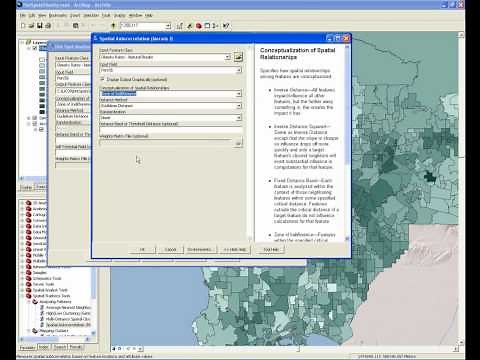Open the Input Field dropdown
This screenshot has width=480, height=360.
(239, 70)
